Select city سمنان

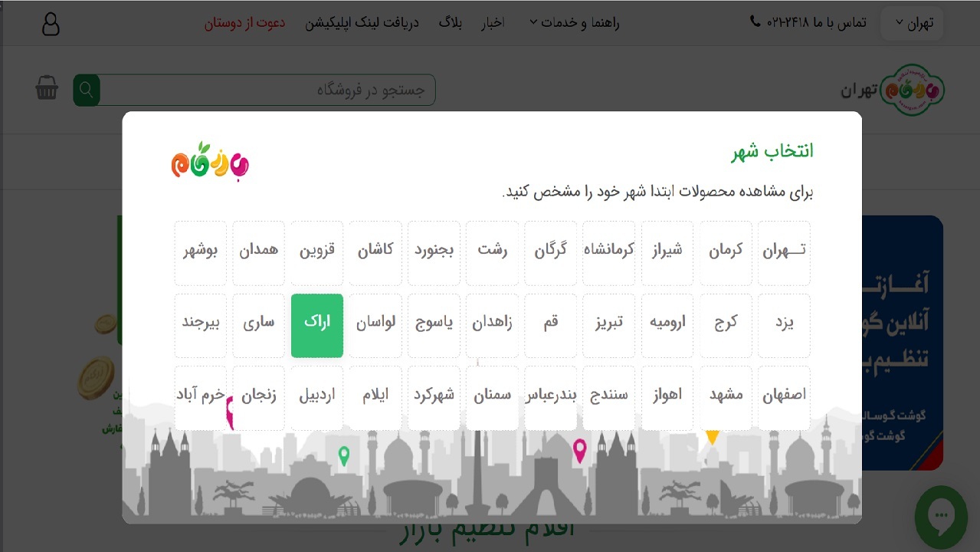[x=492, y=398]
